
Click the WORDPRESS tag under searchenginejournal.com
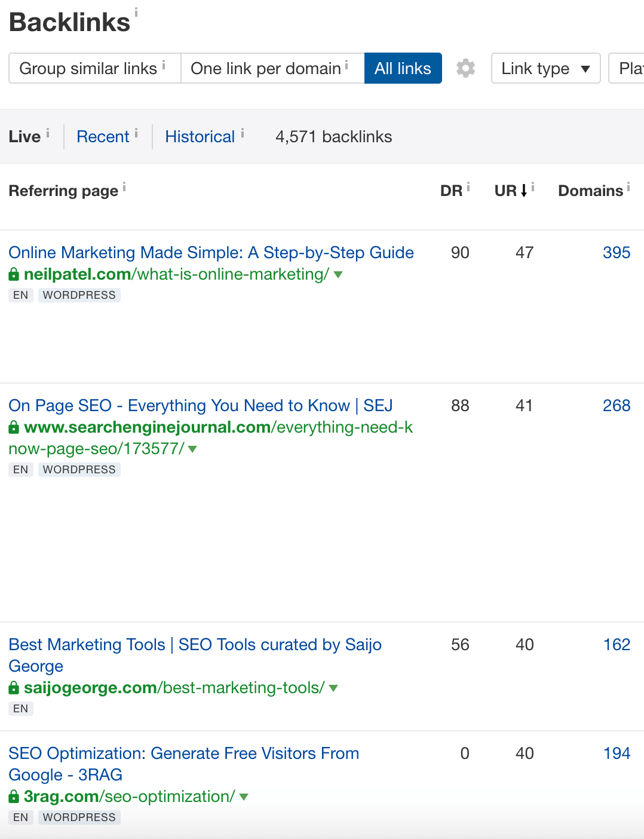pos(79,470)
